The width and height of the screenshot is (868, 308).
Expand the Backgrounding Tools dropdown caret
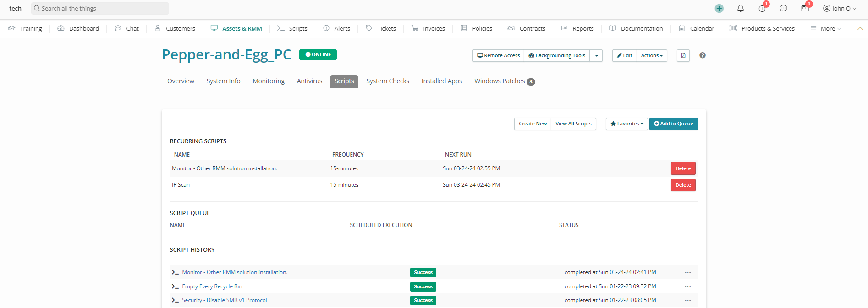pyautogui.click(x=596, y=56)
